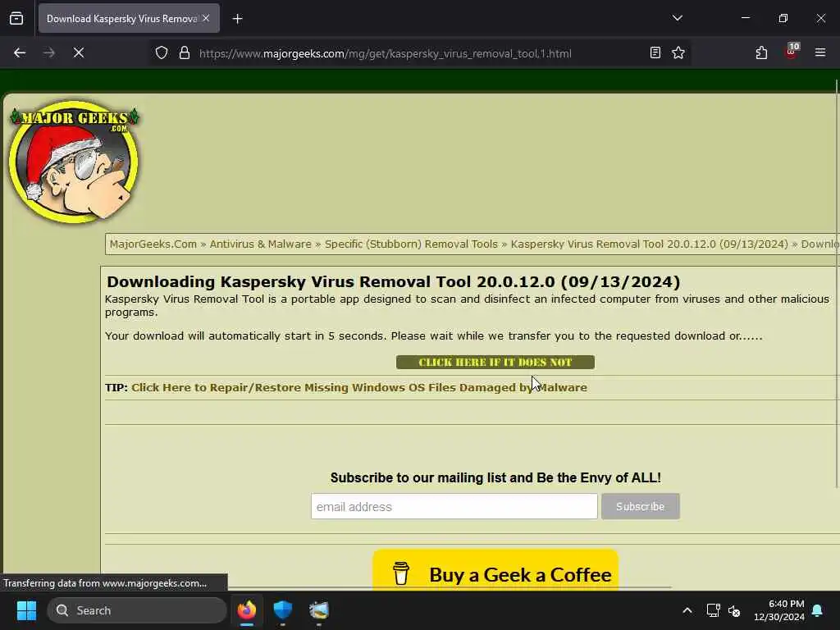The height and width of the screenshot is (630, 840).
Task: Stop loading the page
Action: click(78, 52)
